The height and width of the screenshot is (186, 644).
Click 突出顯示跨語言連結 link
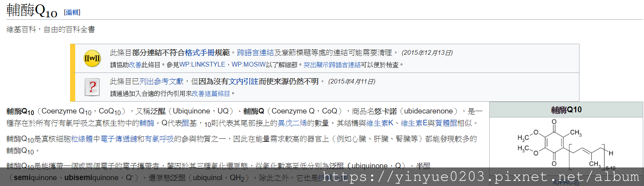point(332,65)
